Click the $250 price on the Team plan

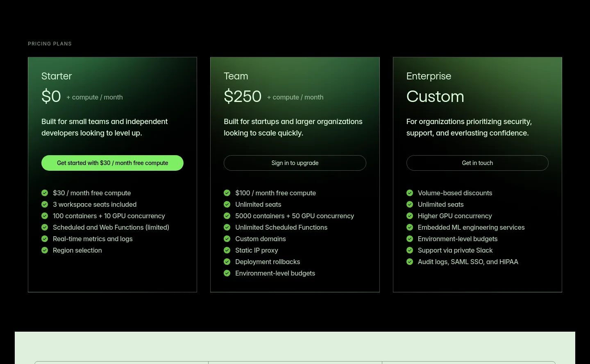[243, 97]
